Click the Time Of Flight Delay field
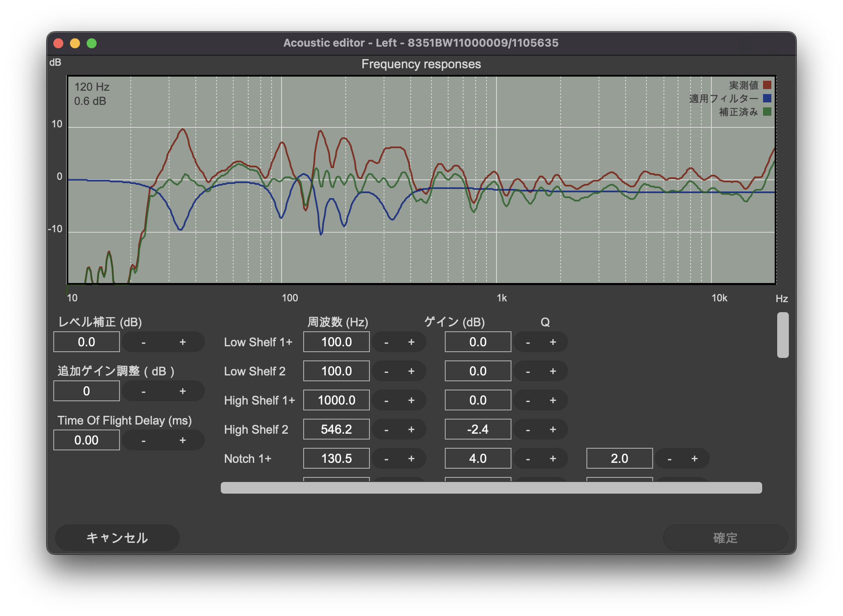The image size is (843, 616). pyautogui.click(x=87, y=440)
